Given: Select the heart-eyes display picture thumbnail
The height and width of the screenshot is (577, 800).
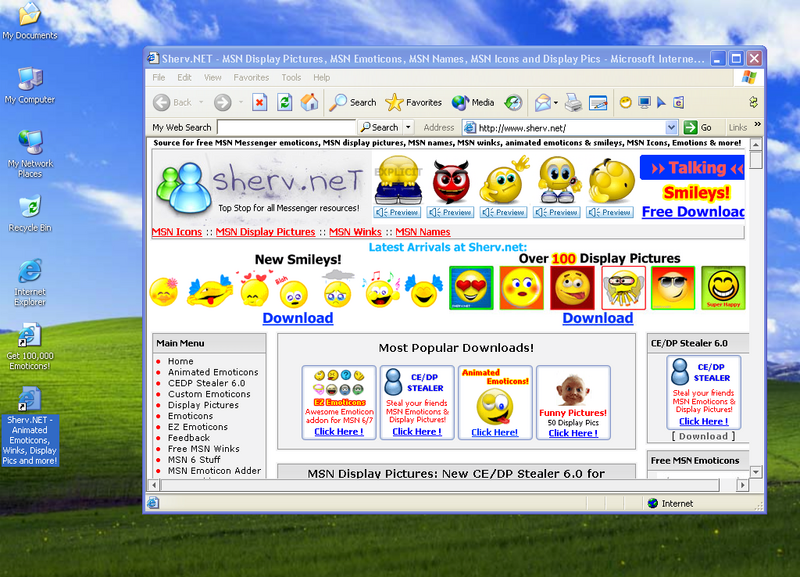Looking at the screenshot, I should 471,288.
